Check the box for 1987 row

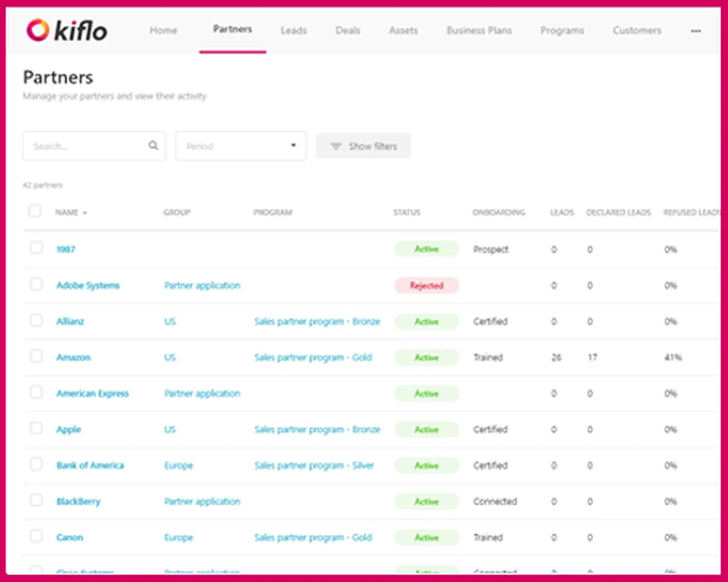(36, 248)
